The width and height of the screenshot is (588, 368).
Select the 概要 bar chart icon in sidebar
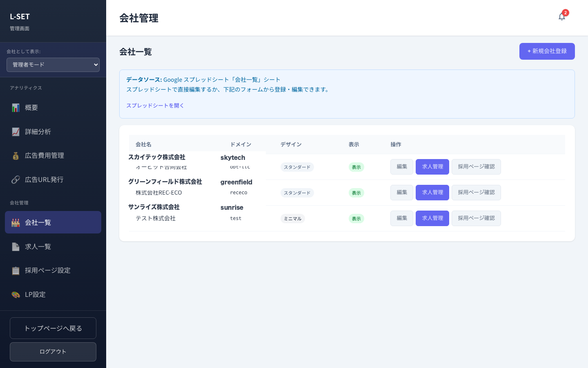[x=16, y=108]
